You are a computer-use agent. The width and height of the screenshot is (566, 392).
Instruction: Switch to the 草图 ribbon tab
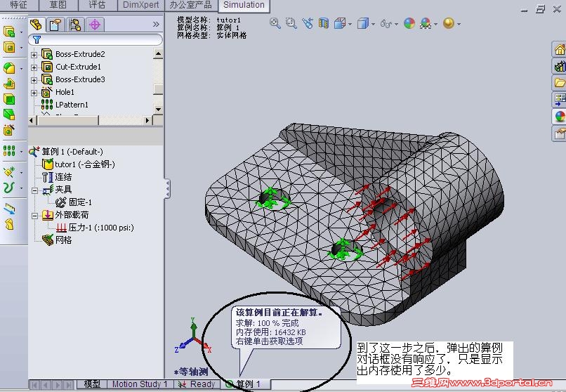coord(58,5)
